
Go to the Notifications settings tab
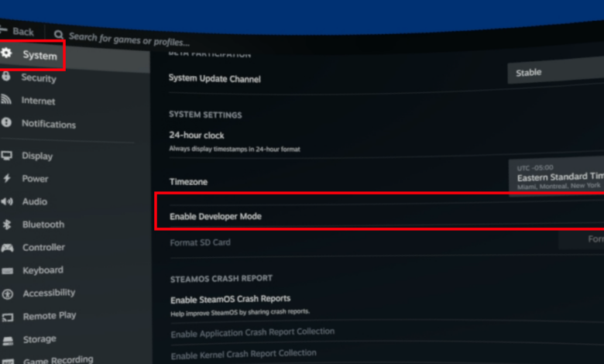[75, 124]
